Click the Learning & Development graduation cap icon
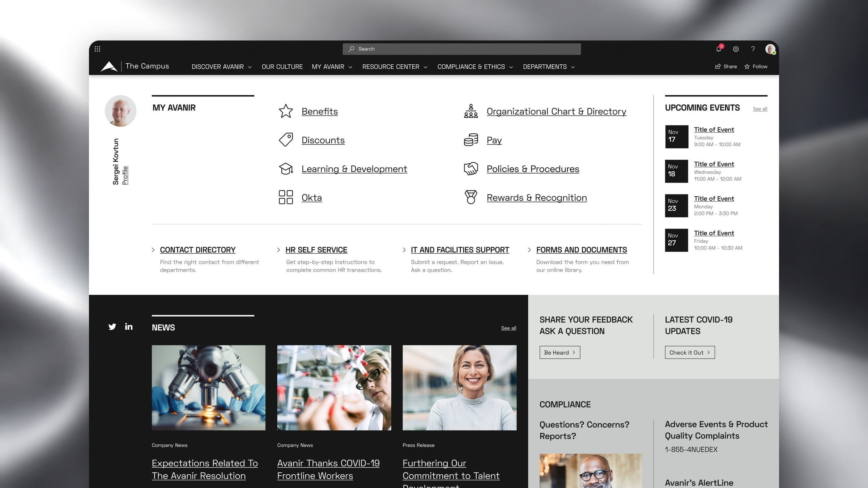Screen dimensions: 868x488 (286, 168)
